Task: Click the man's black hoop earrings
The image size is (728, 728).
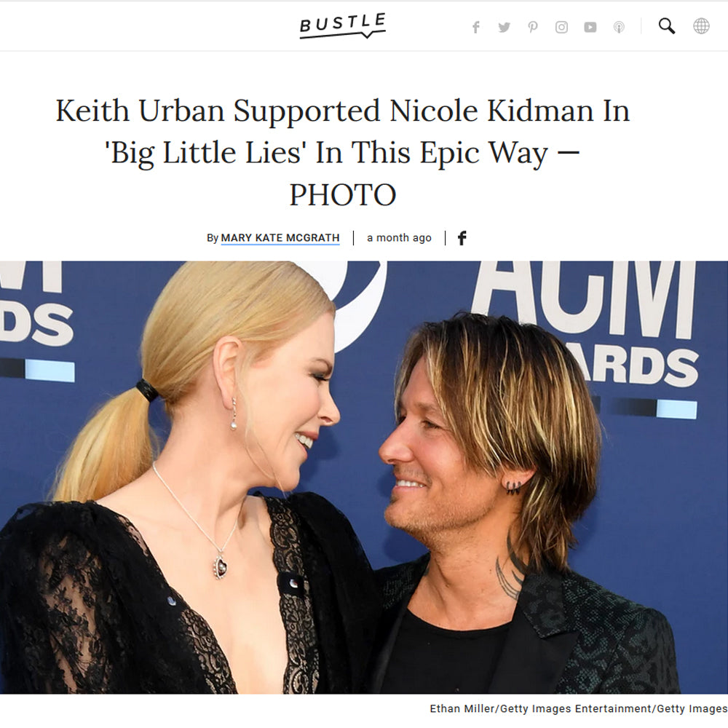Action: coord(513,487)
